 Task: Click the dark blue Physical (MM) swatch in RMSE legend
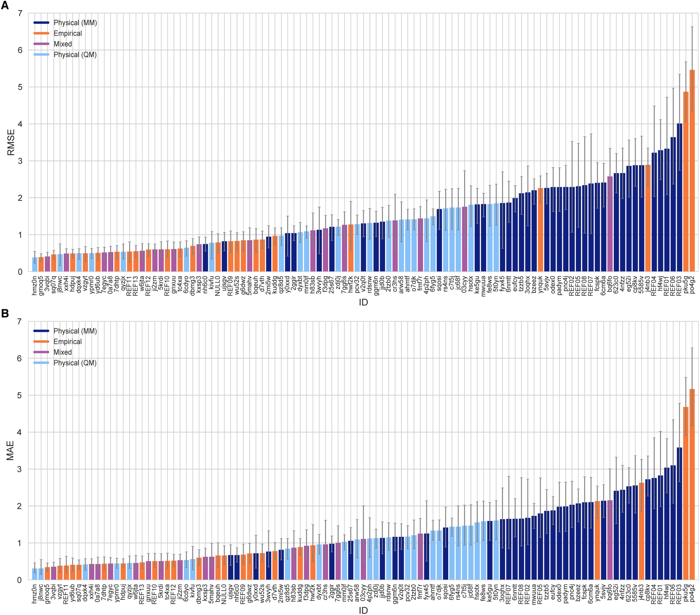[x=41, y=23]
